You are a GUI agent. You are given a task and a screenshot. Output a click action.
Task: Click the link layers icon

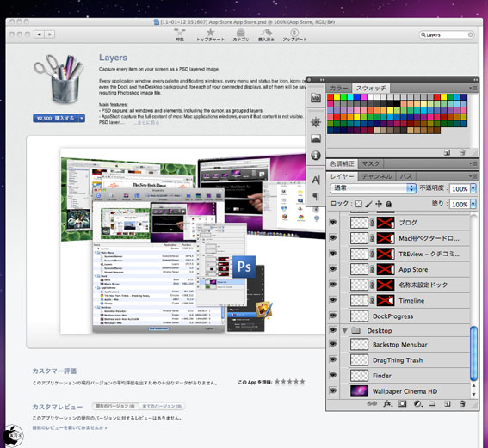372,403
